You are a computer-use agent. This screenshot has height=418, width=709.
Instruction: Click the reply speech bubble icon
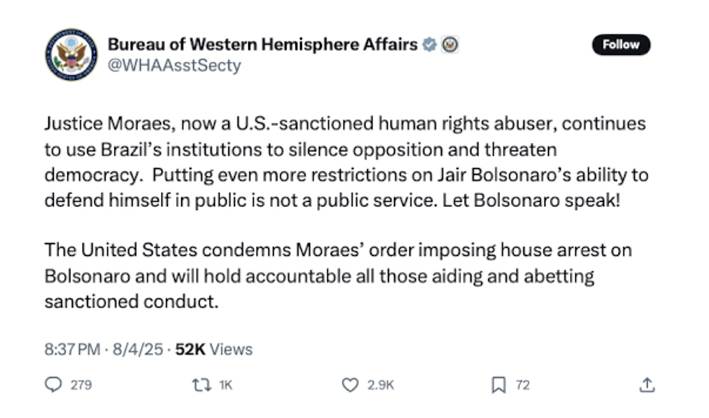pyautogui.click(x=53, y=384)
